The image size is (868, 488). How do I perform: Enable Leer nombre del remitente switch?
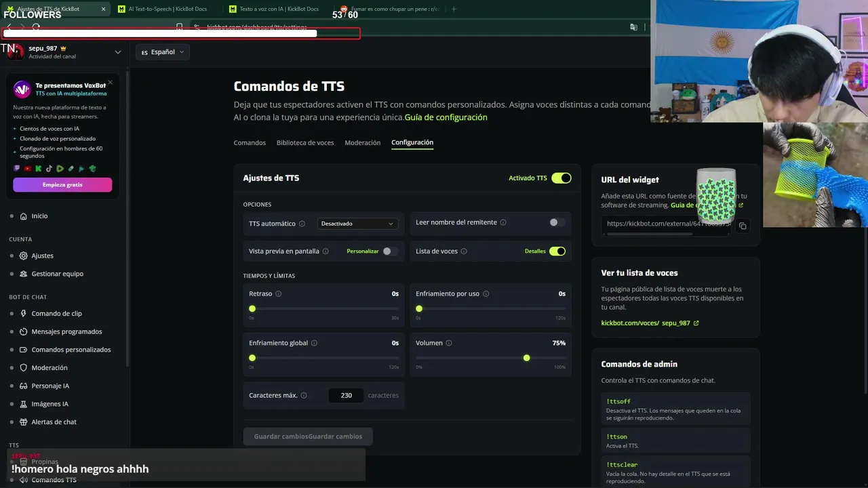click(x=557, y=222)
